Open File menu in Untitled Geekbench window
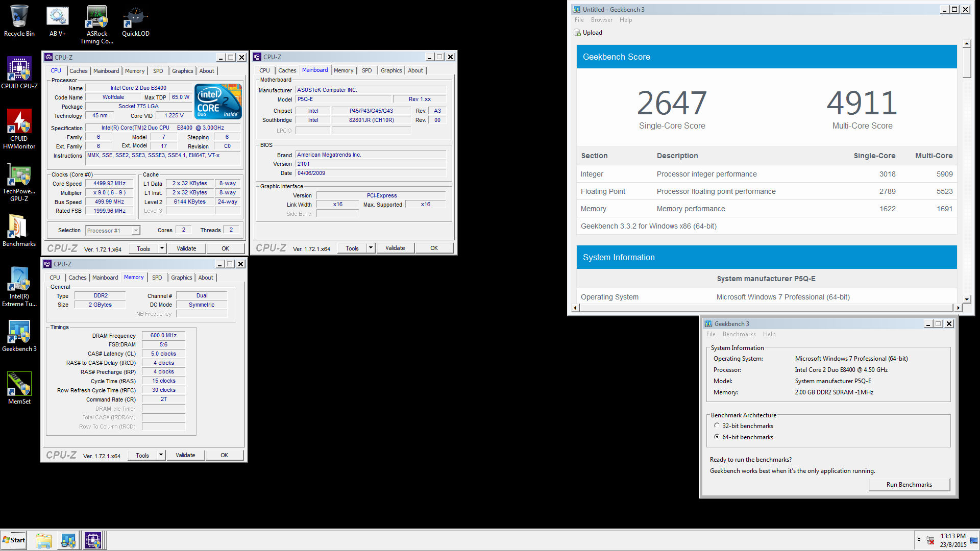The width and height of the screenshot is (980, 551). (x=579, y=20)
